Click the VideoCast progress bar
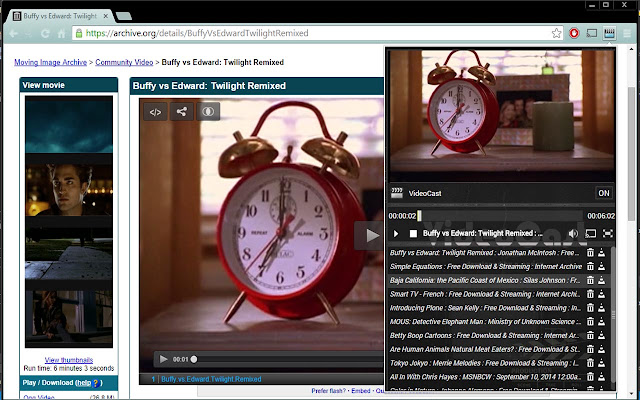Image resolution: width=640 pixels, height=400 pixels. [x=500, y=216]
